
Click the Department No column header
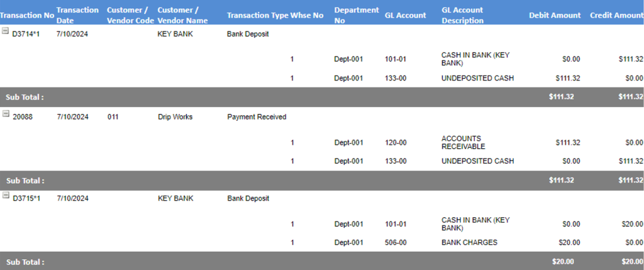(x=357, y=15)
